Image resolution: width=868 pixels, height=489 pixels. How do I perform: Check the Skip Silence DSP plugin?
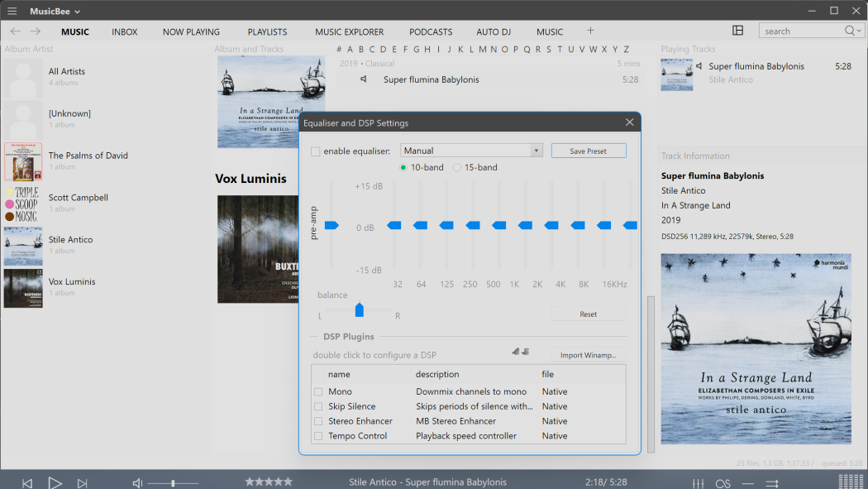[x=318, y=406]
